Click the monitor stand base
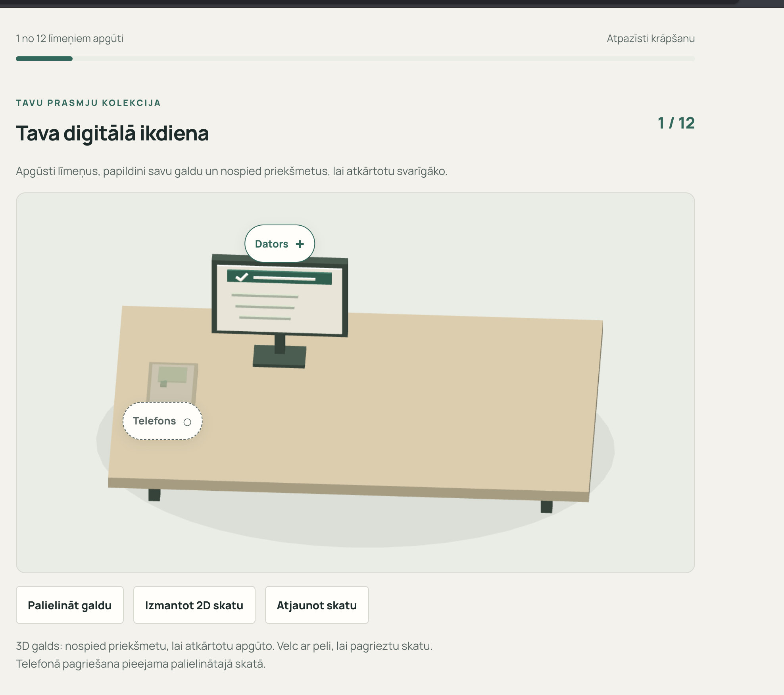 point(280,356)
